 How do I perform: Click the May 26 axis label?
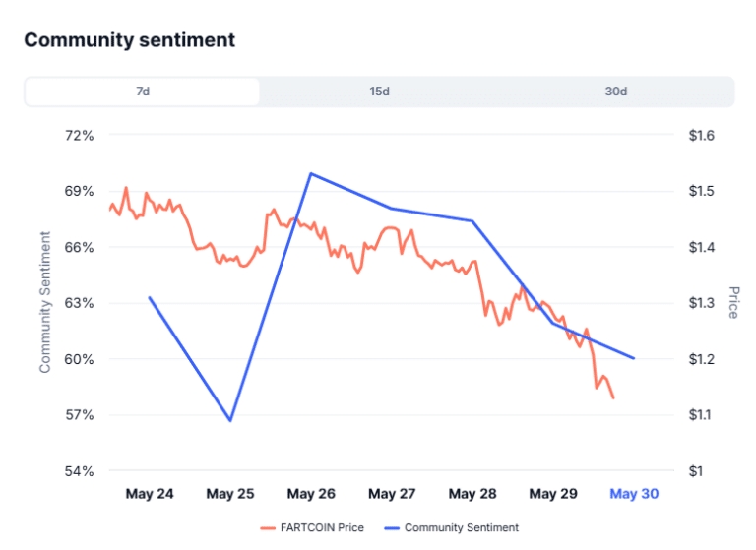[311, 494]
